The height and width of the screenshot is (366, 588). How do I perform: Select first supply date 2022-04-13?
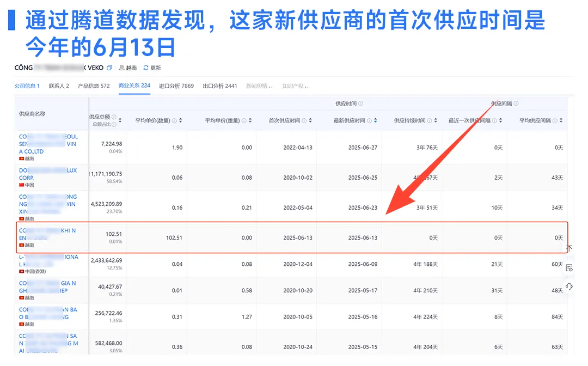click(x=298, y=148)
